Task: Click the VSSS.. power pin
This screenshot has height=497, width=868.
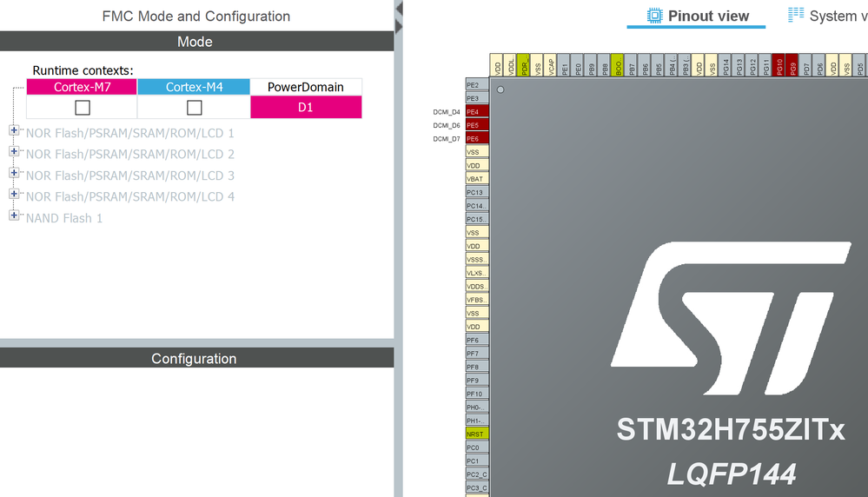Action: (477, 259)
